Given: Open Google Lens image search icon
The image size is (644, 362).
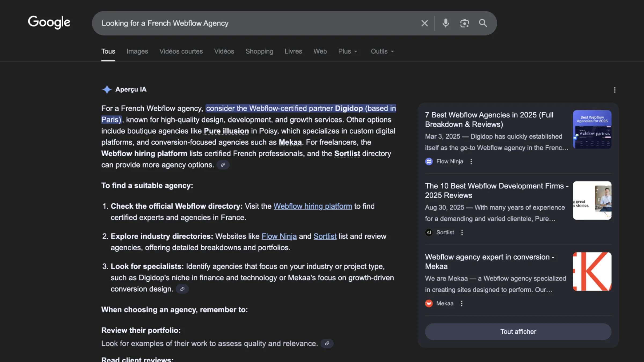Looking at the screenshot, I should [464, 23].
